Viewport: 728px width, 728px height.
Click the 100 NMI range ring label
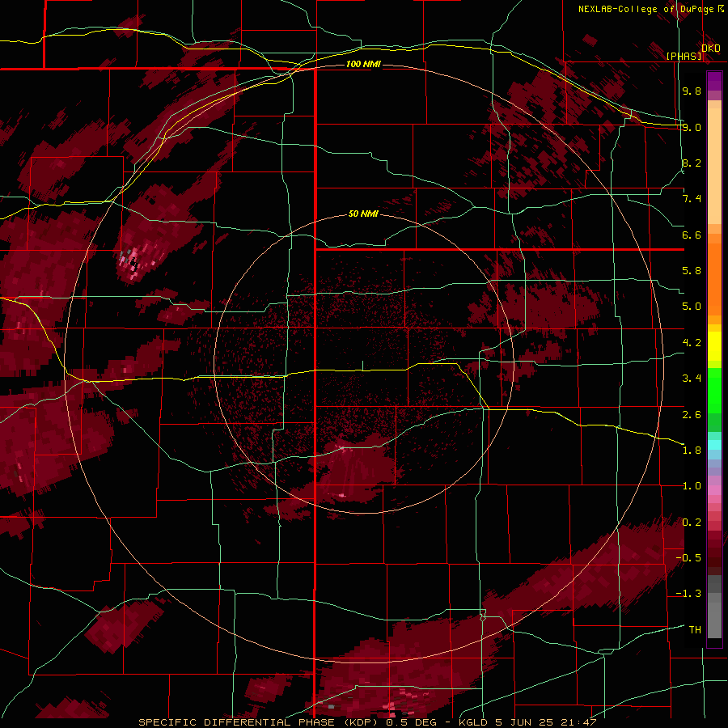pos(363,64)
